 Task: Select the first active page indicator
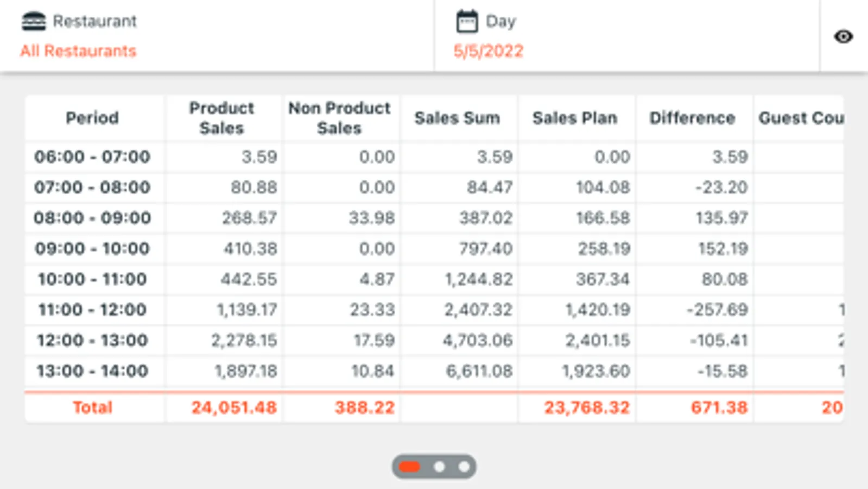click(409, 467)
